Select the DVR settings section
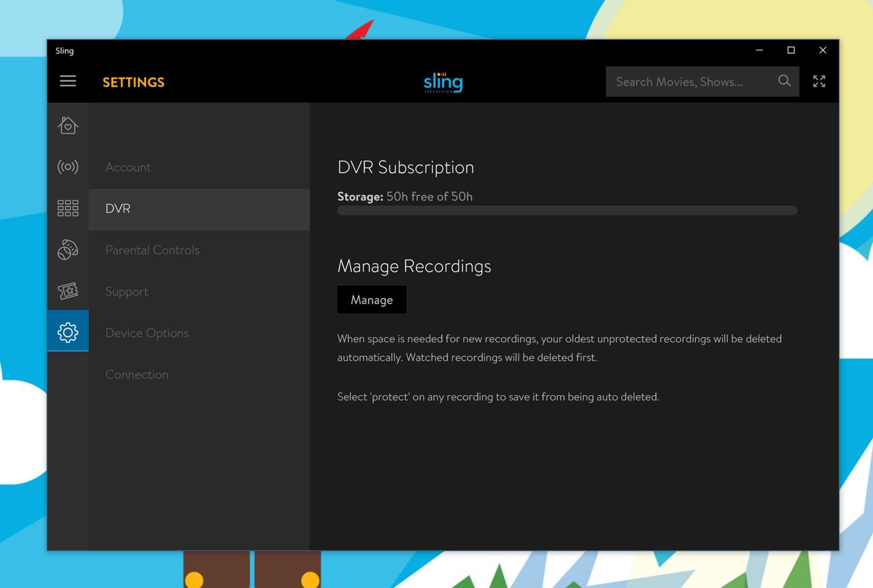873x588 pixels. (x=199, y=209)
